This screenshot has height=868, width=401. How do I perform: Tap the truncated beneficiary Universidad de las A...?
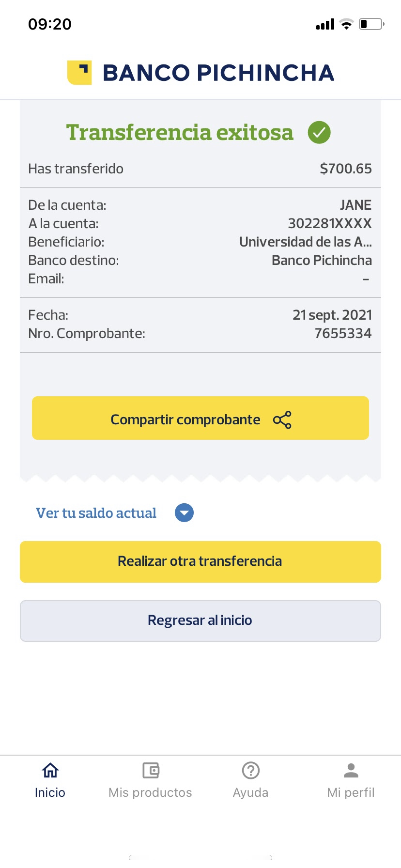tap(306, 242)
